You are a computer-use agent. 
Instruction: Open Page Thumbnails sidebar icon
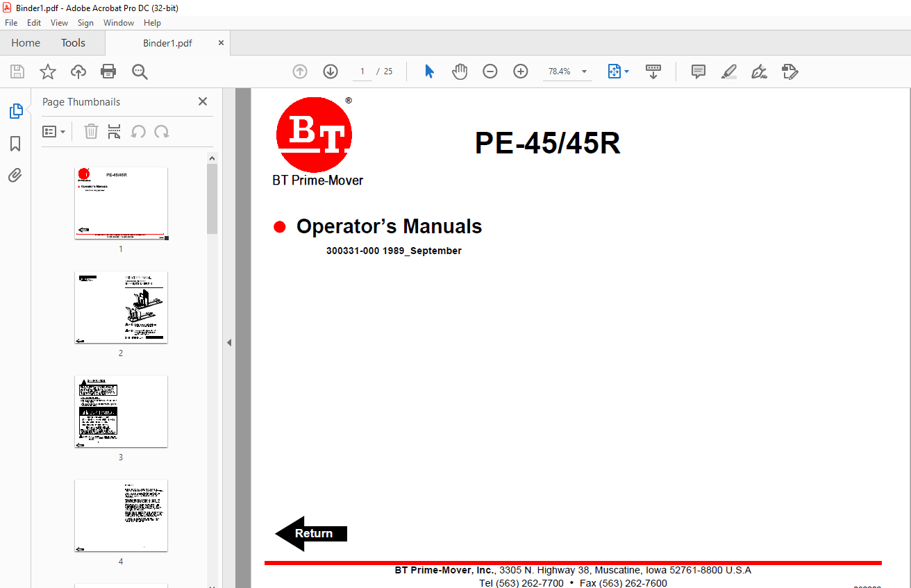point(15,111)
